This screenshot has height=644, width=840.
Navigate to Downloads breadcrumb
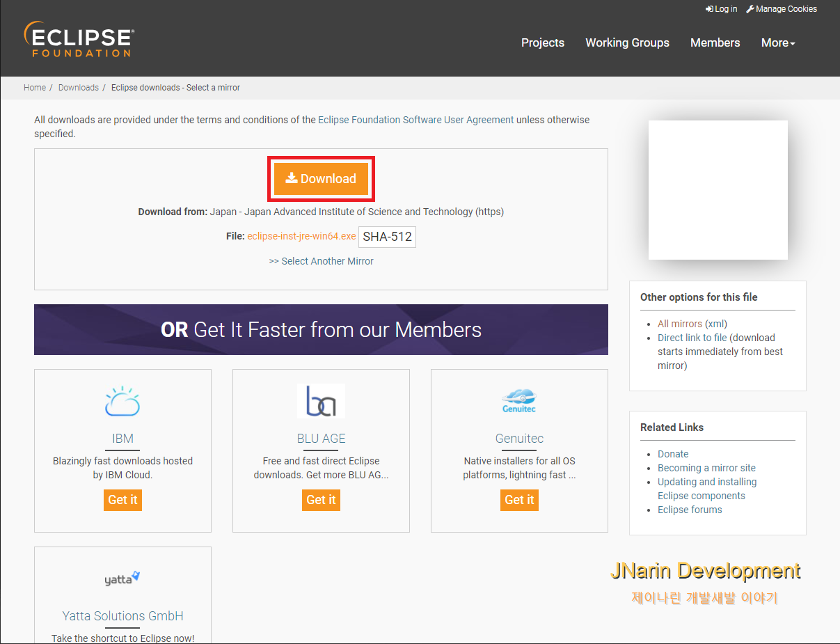pos(79,88)
